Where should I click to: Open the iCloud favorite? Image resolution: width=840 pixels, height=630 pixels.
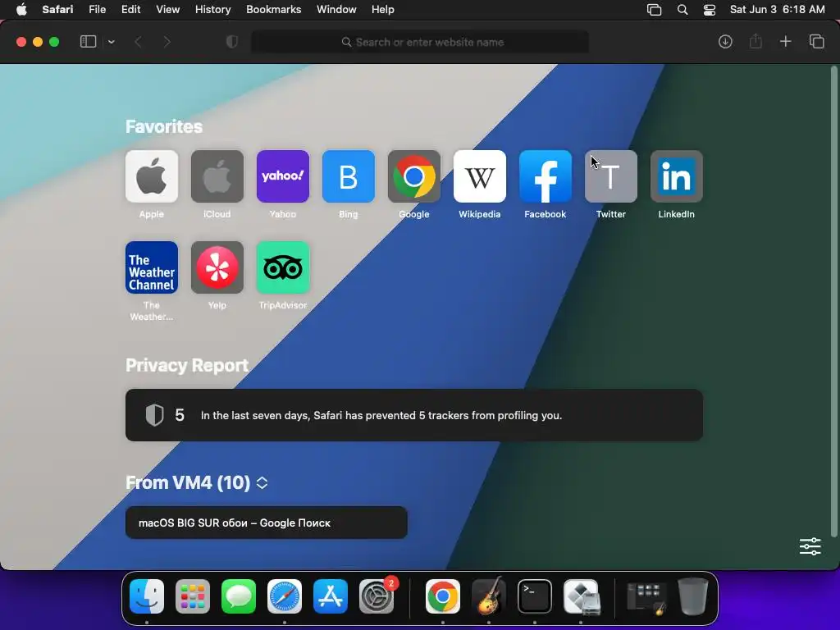(217, 176)
